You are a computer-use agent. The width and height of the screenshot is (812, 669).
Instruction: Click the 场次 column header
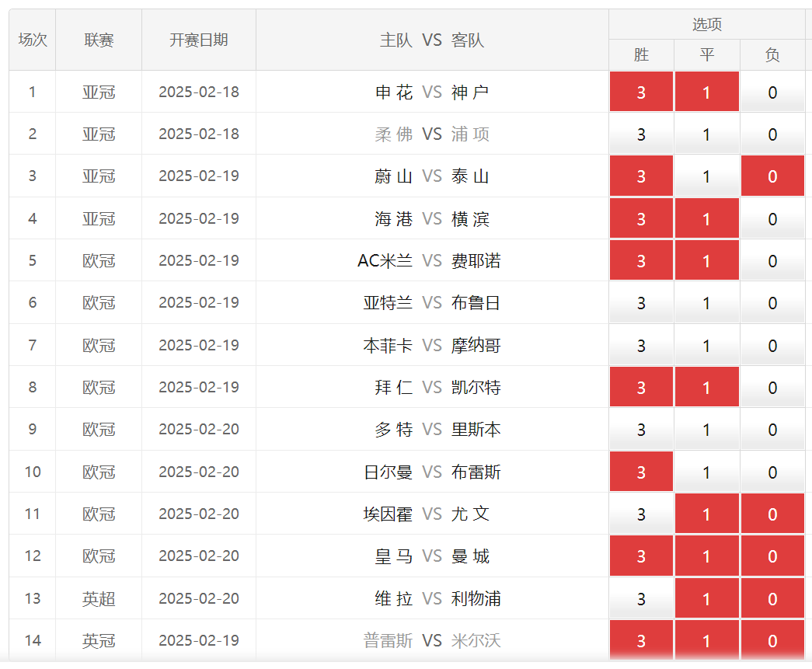[x=32, y=40]
